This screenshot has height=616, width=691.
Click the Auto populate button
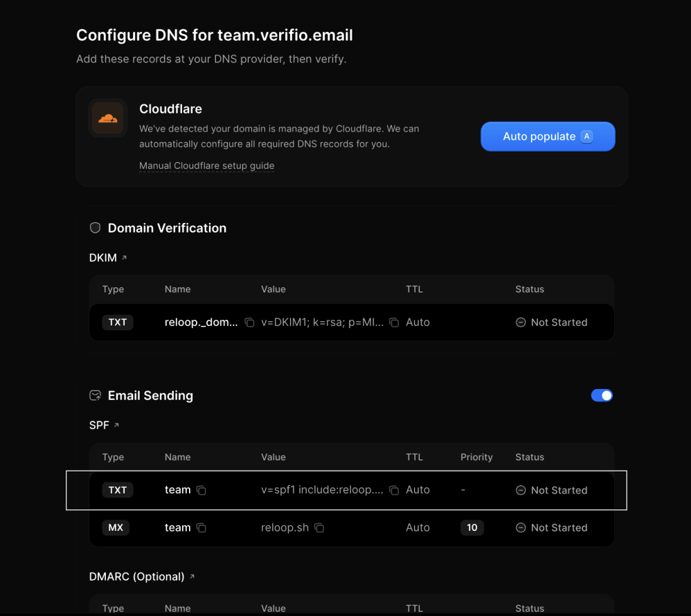pyautogui.click(x=548, y=136)
